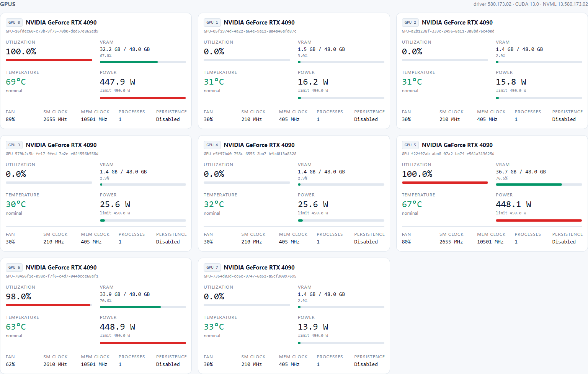The image size is (588, 374).
Task: Click GPU 3 UUID starting GPU-579b2c5b
Action: 52,154
